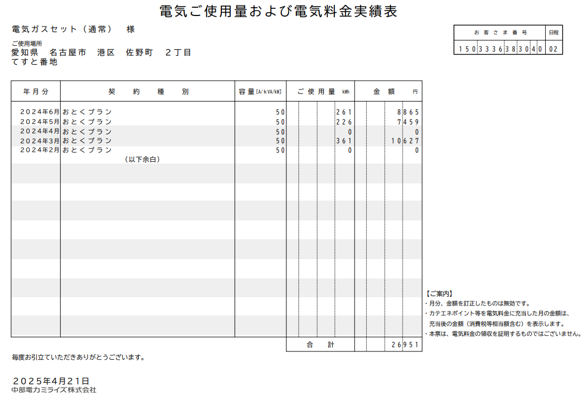Click the capacity 50 in 2024年2月 row

(x=280, y=150)
